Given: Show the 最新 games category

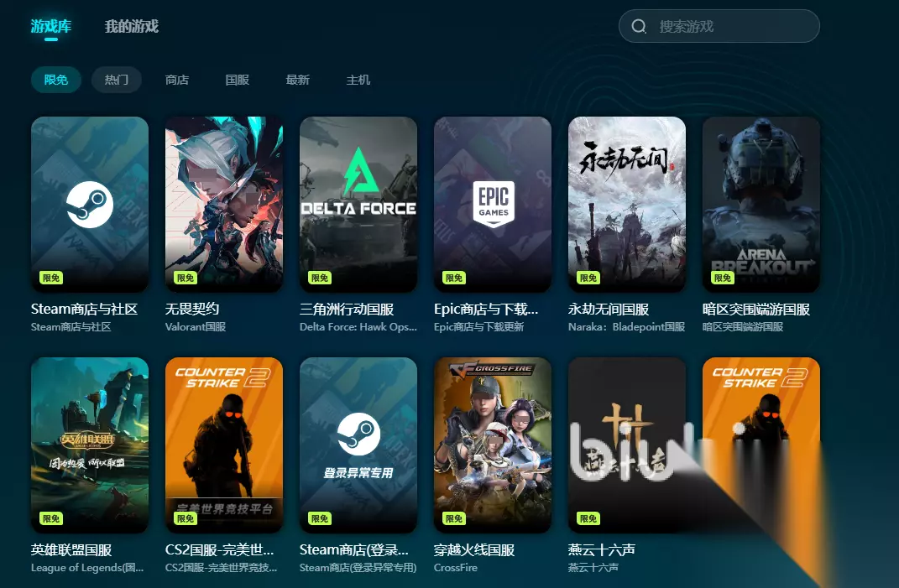Looking at the screenshot, I should coord(297,80).
